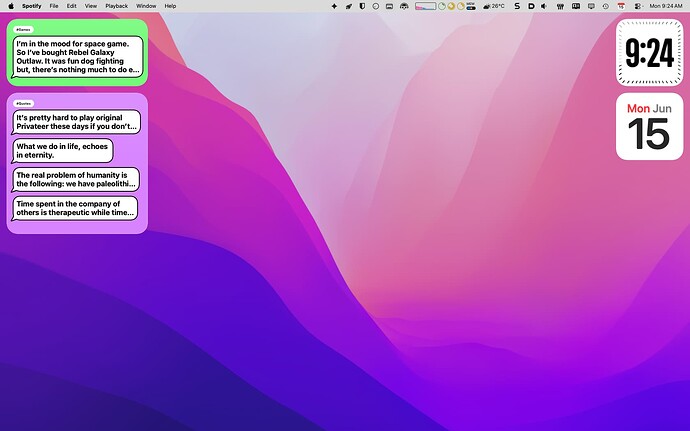Open the Playback menu
Image resolution: width=690 pixels, height=431 pixels.
click(x=117, y=6)
